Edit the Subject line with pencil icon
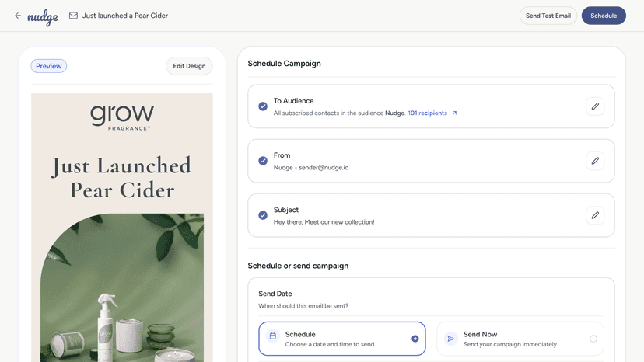Image resolution: width=644 pixels, height=362 pixels. click(x=595, y=215)
